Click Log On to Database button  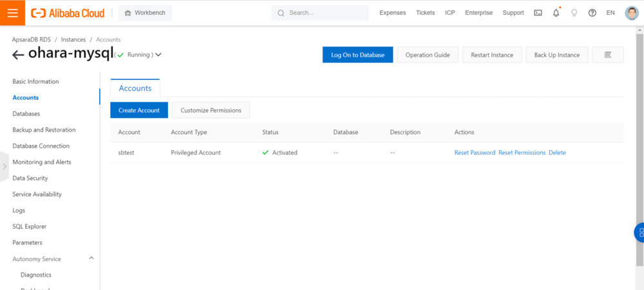click(x=357, y=55)
